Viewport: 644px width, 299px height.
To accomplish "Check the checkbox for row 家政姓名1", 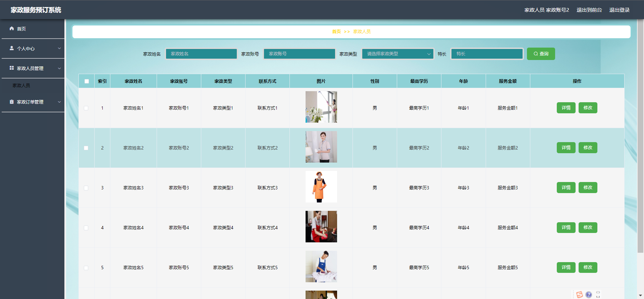I will pos(86,108).
